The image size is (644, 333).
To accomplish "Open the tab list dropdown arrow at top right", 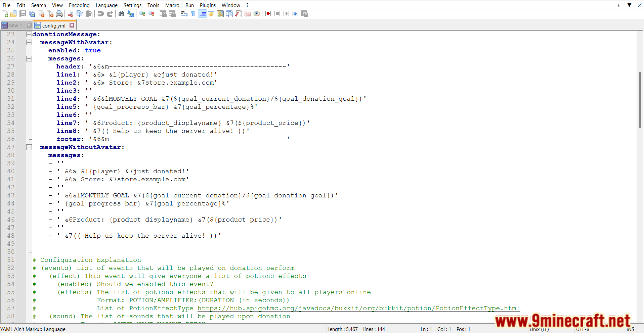I will (629, 5).
